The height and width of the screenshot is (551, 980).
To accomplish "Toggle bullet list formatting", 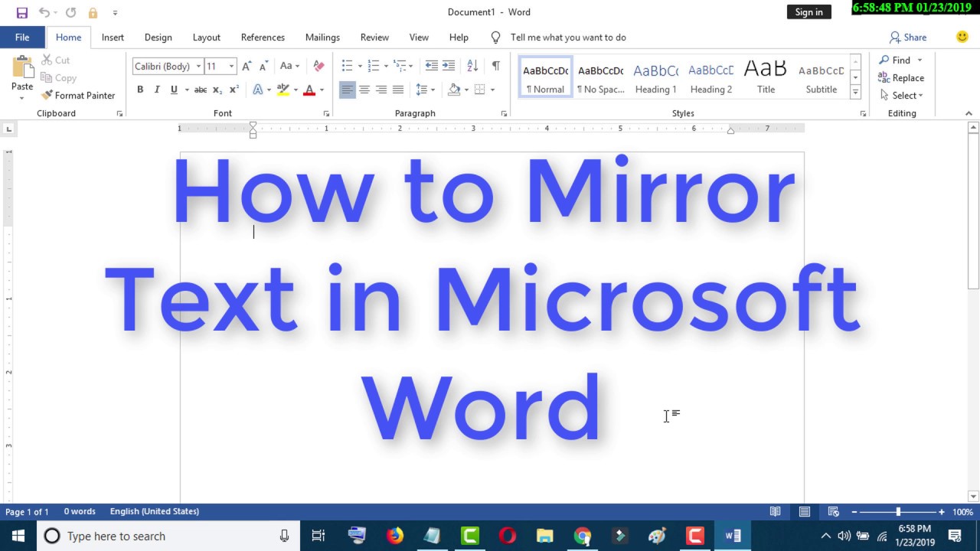I will [347, 67].
